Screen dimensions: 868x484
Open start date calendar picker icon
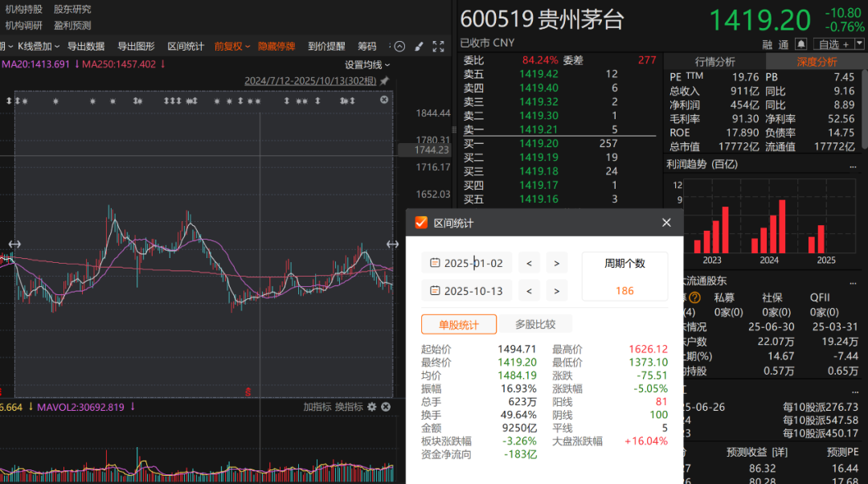(x=435, y=264)
